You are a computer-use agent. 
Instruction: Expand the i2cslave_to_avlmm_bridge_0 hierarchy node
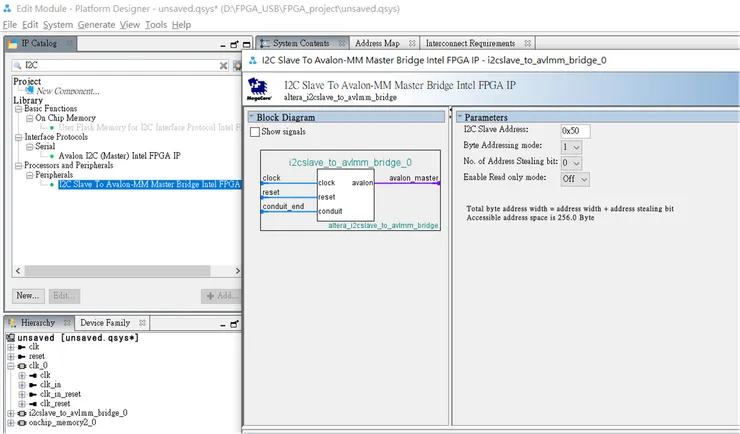[10, 413]
